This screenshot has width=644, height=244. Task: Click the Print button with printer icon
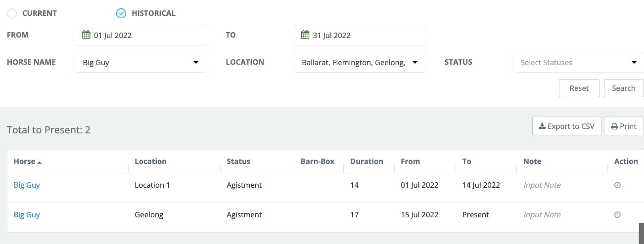[623, 126]
